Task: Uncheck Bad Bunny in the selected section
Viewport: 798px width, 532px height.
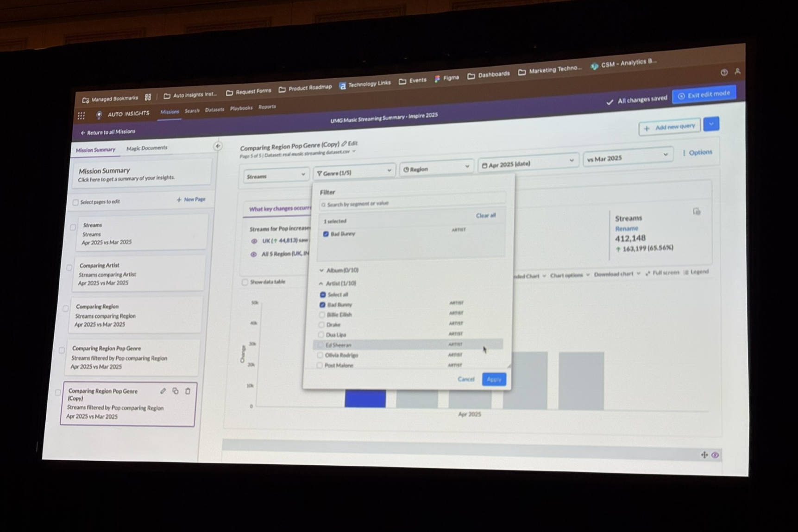Action: [x=326, y=234]
